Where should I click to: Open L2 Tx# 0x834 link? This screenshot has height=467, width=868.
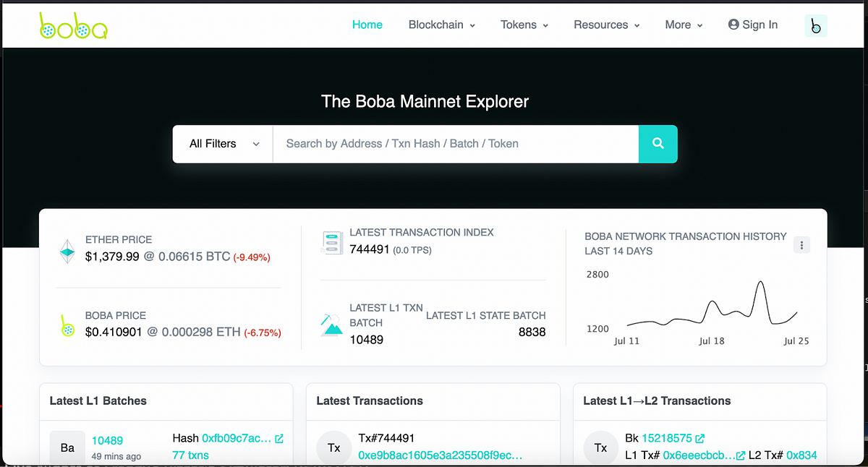[801, 455]
